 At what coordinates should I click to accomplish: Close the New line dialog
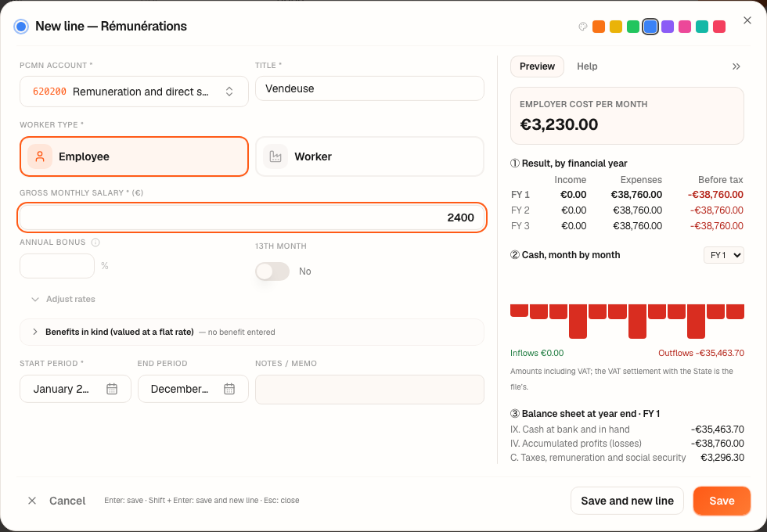point(747,20)
